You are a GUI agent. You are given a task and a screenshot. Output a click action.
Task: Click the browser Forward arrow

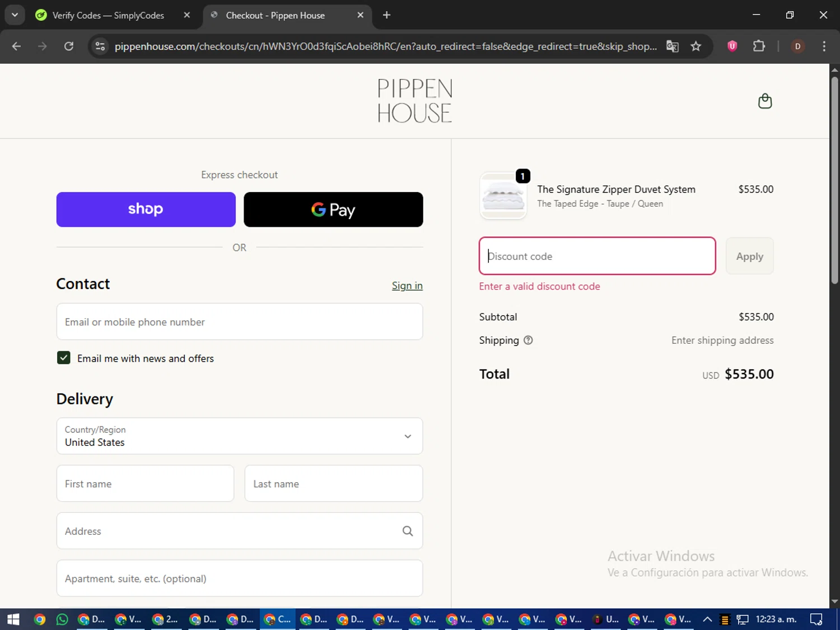pos(43,46)
